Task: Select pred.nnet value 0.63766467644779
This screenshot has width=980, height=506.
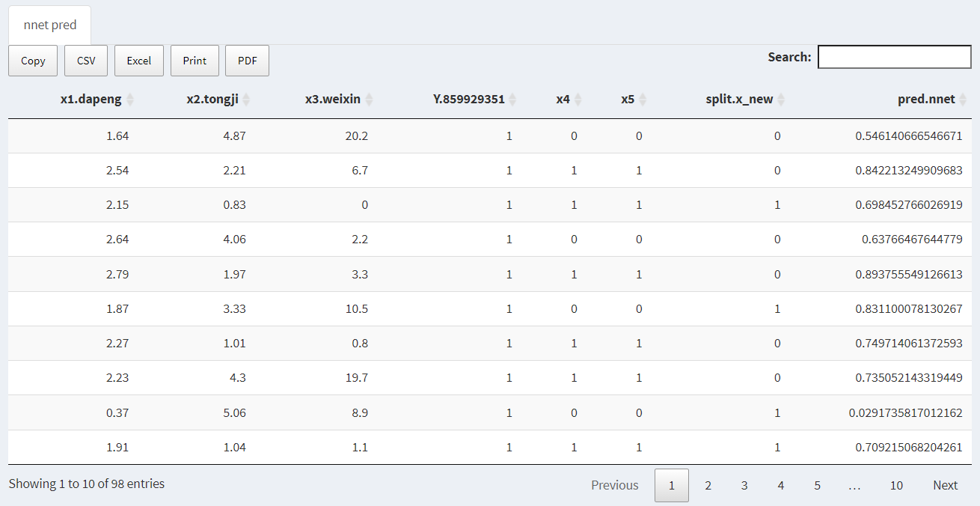Action: pyautogui.click(x=912, y=240)
